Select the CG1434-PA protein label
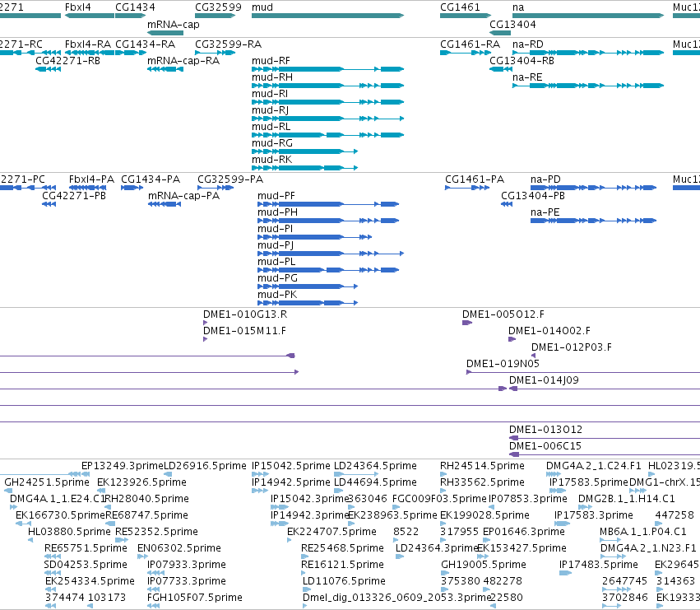The height and width of the screenshot is (610, 700). [x=151, y=179]
